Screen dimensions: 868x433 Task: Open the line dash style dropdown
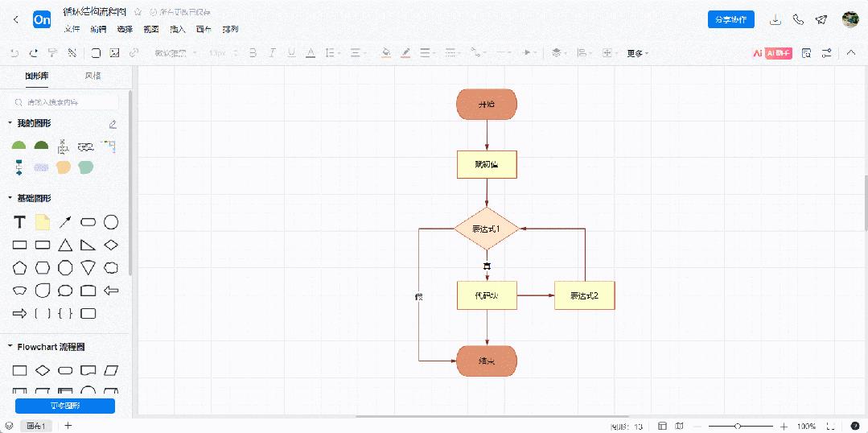point(454,53)
